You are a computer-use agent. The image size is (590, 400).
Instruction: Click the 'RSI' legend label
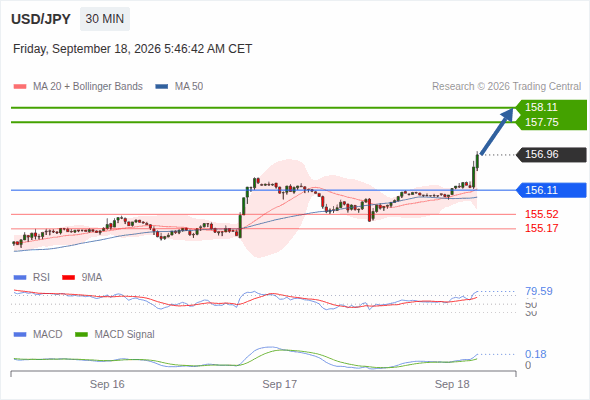[41, 278]
